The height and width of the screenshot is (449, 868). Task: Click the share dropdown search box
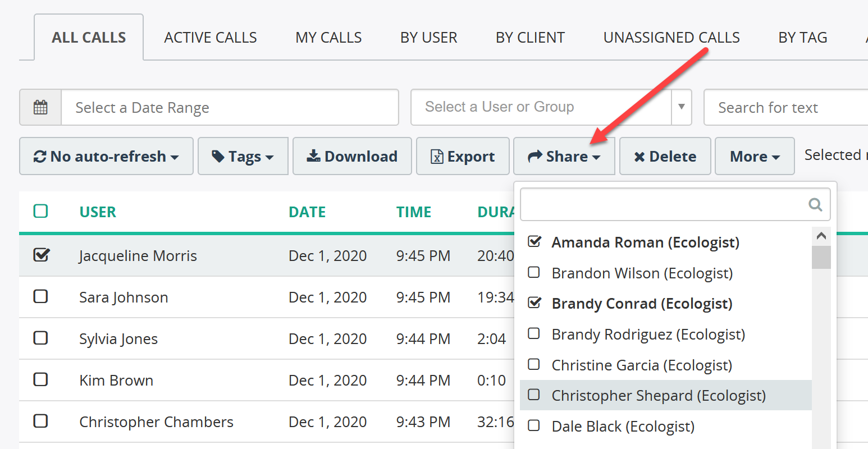675,204
